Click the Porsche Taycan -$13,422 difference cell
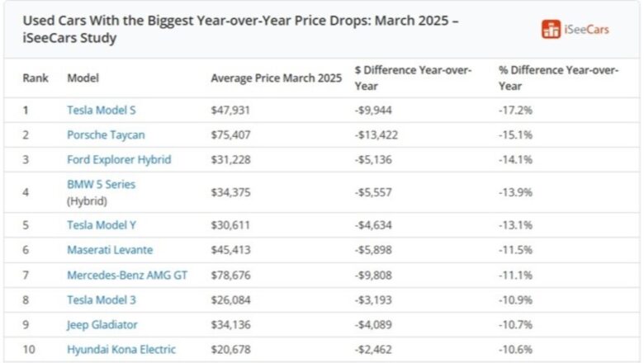 tap(376, 134)
